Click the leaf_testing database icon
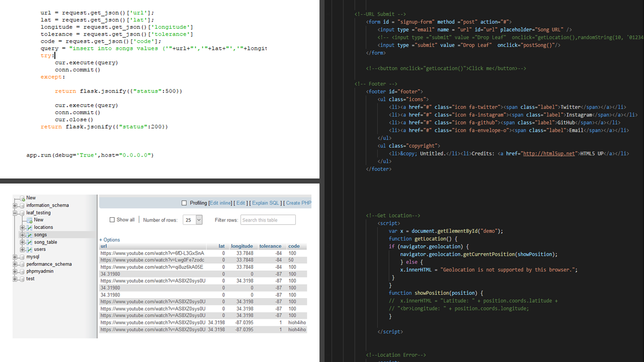Screen dimensions: 644x362 point(22,213)
